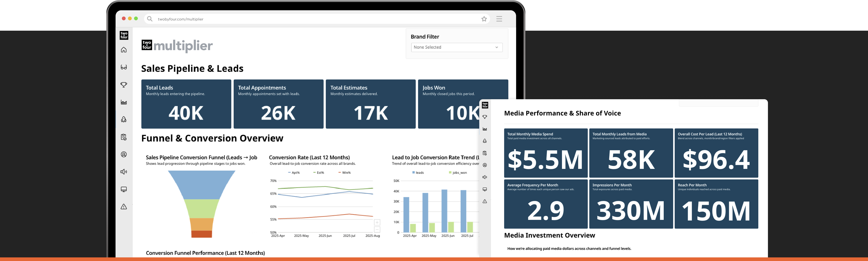Image resolution: width=868 pixels, height=261 pixels.
Task: Zoom out the conversion rate chart
Action: 377,229
